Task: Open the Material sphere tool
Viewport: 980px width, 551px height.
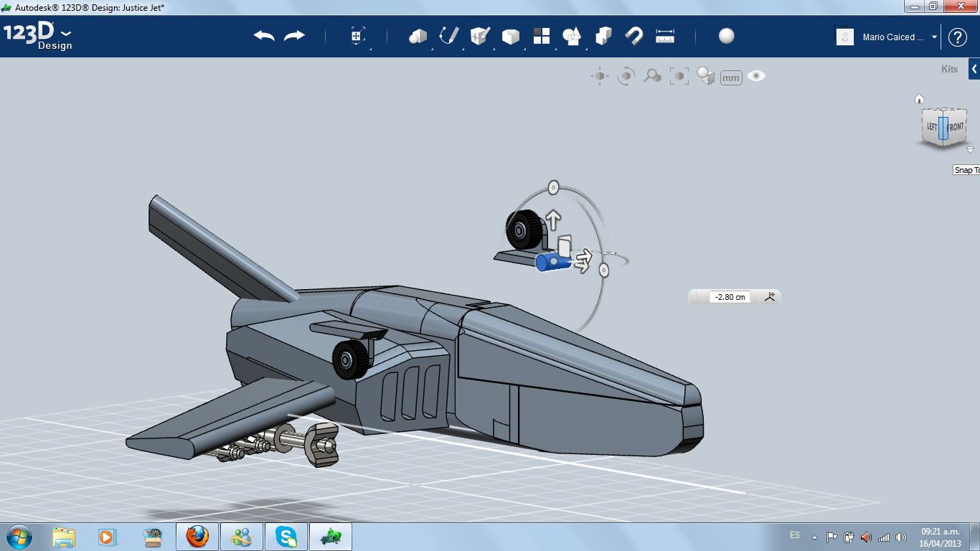Action: click(x=727, y=36)
